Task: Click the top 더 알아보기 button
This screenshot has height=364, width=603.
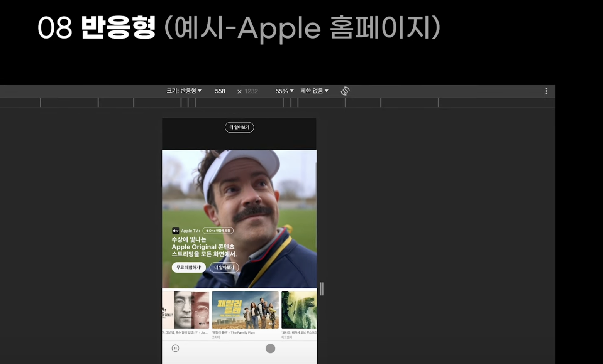Action: click(x=239, y=127)
